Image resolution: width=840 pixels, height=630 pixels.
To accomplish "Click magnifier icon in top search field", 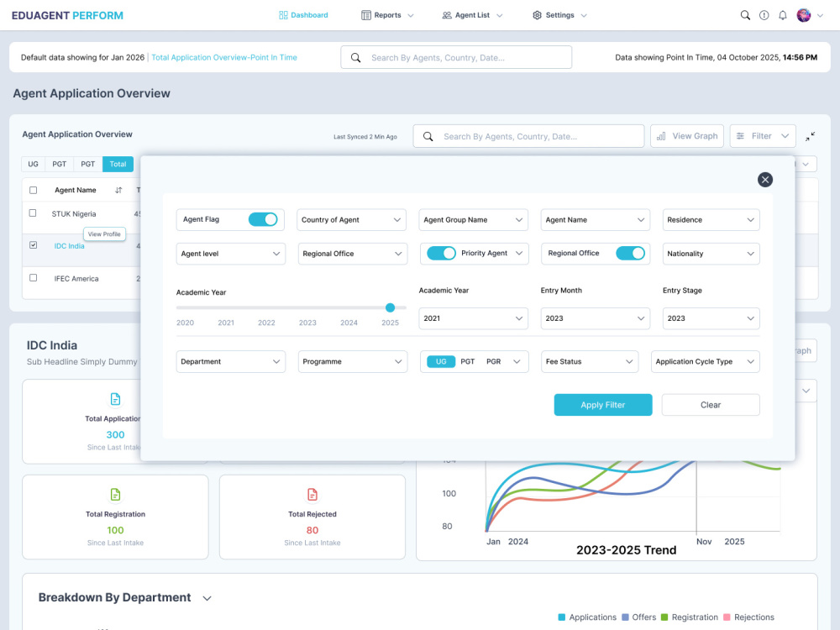I will 355,57.
